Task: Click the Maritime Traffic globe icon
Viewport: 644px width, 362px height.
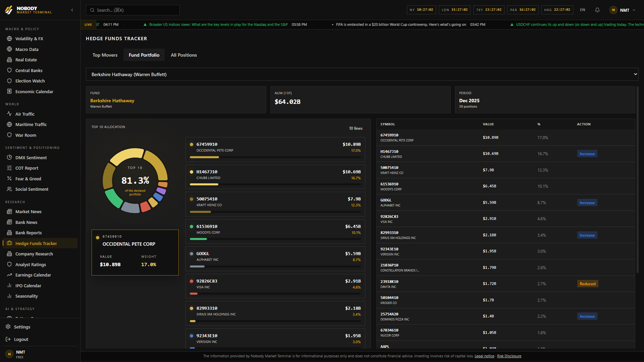Action: 9,124
